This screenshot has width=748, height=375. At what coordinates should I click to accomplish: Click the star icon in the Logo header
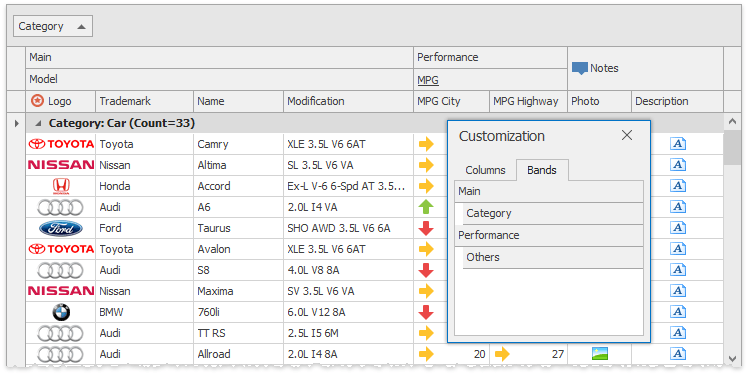[37, 101]
